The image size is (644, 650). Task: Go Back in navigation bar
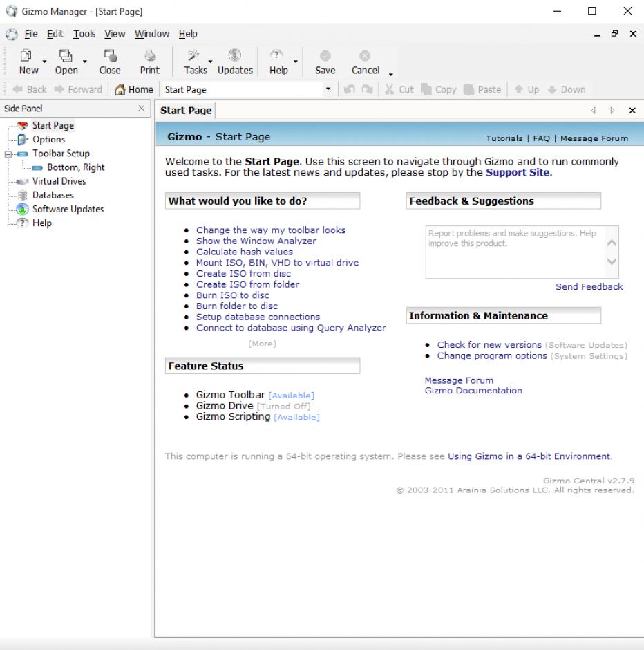[x=30, y=89]
